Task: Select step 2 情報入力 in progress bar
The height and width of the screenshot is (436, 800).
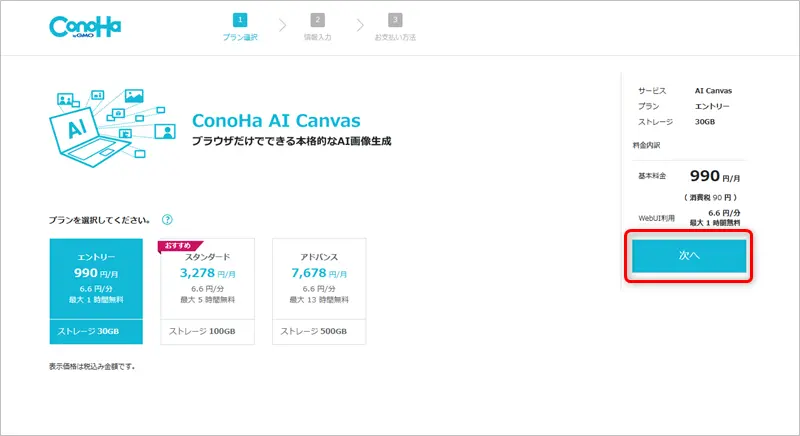Action: click(x=317, y=28)
